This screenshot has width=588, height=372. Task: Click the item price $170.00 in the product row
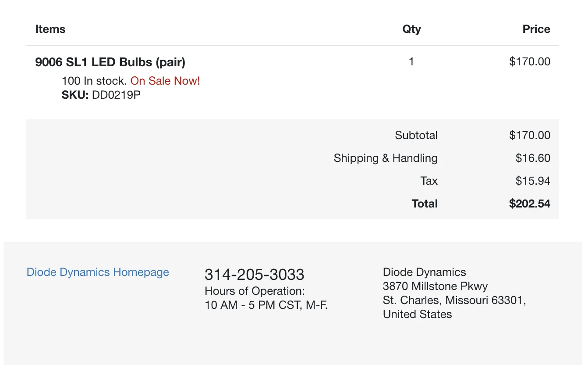point(530,61)
